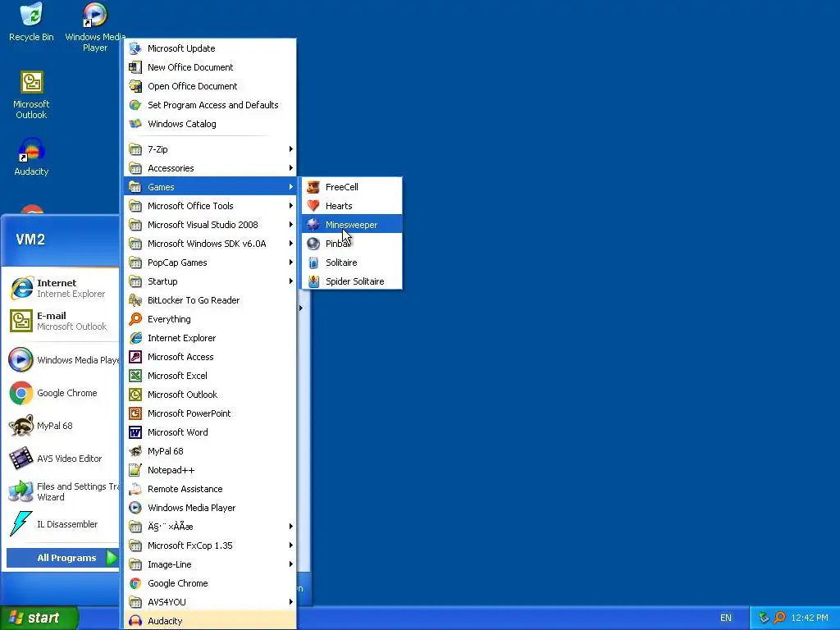Viewport: 840px width, 630px height.
Task: Launch Microsoft Access
Action: [210, 357]
